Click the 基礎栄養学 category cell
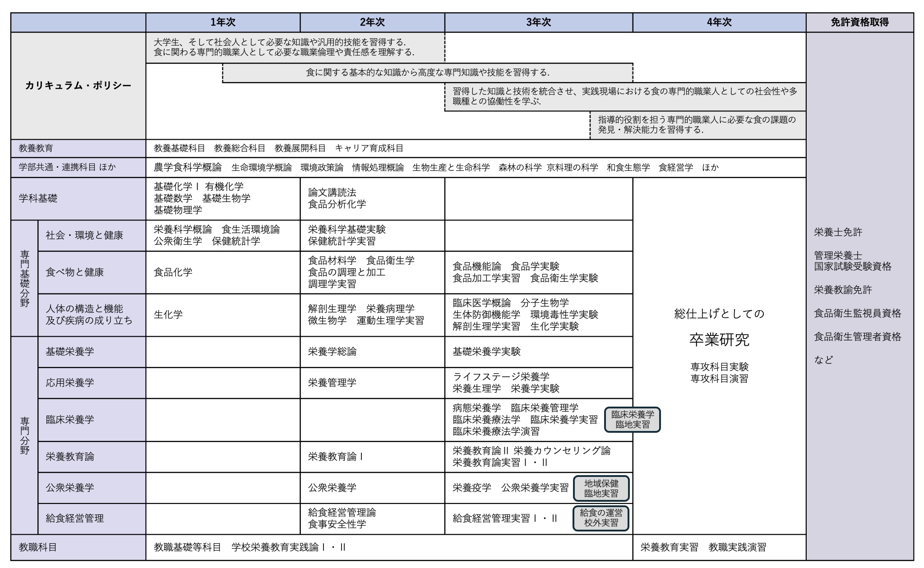 pos(92,352)
